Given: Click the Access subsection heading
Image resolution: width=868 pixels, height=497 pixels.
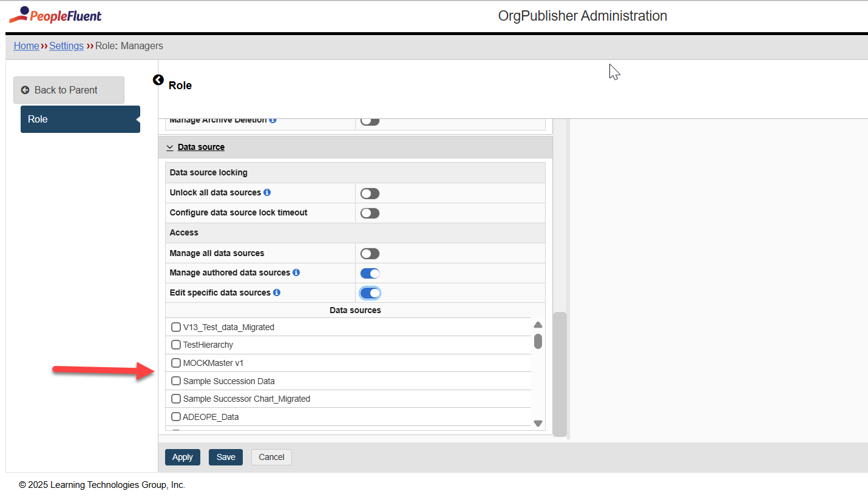Looking at the screenshot, I should coord(184,232).
